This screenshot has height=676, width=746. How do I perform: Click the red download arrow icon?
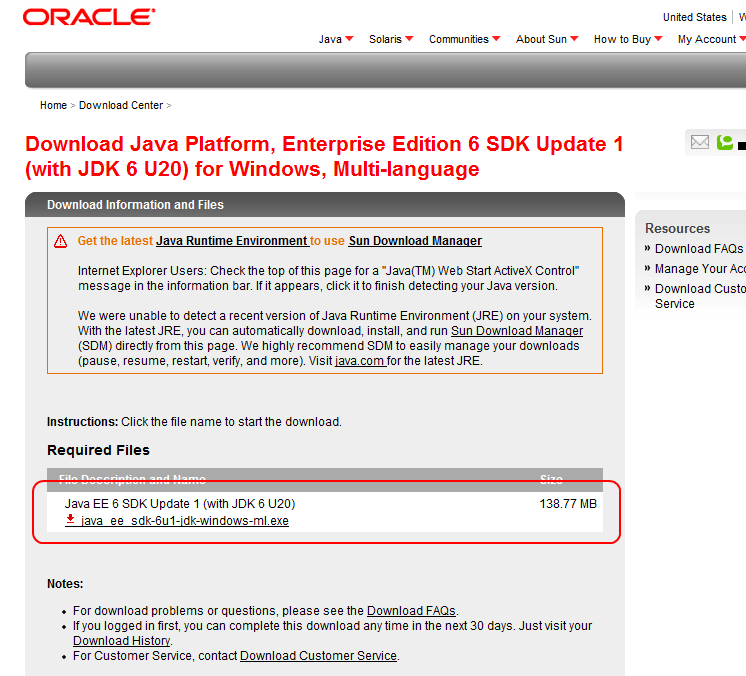(x=70, y=519)
